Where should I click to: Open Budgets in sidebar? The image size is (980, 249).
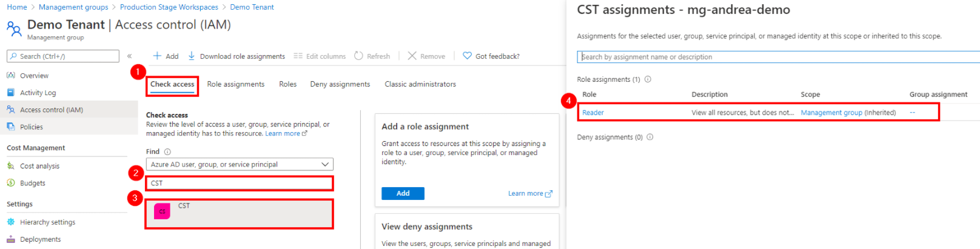[33, 183]
